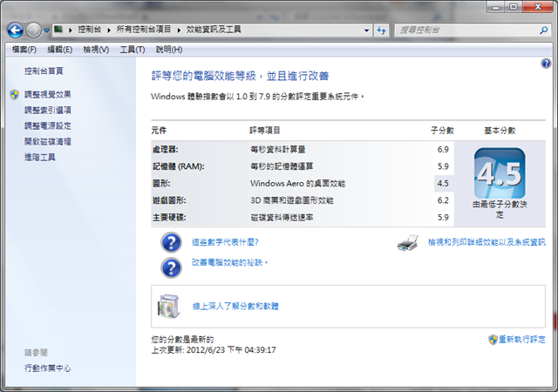Open 線上深入了解分數和軟體 link

[235, 307]
